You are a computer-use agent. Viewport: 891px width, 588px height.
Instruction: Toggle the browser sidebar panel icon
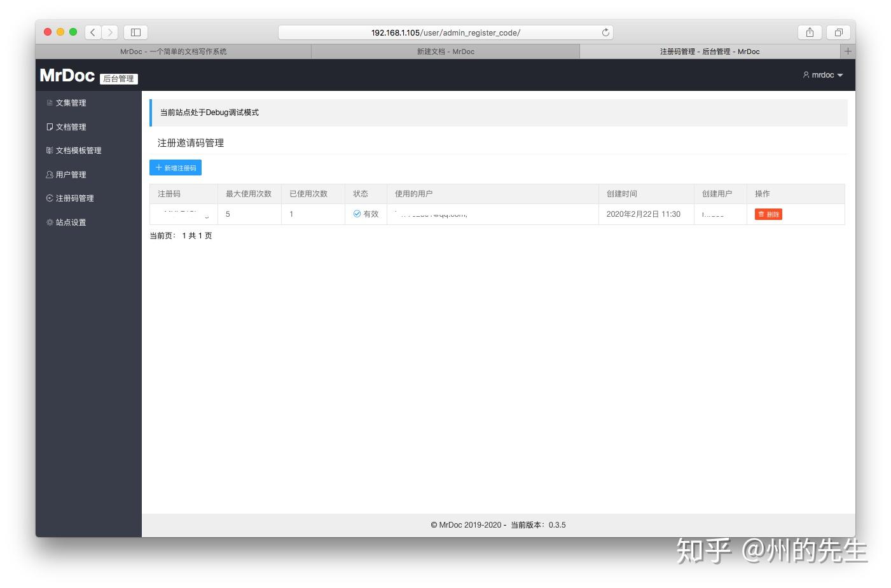coord(135,32)
